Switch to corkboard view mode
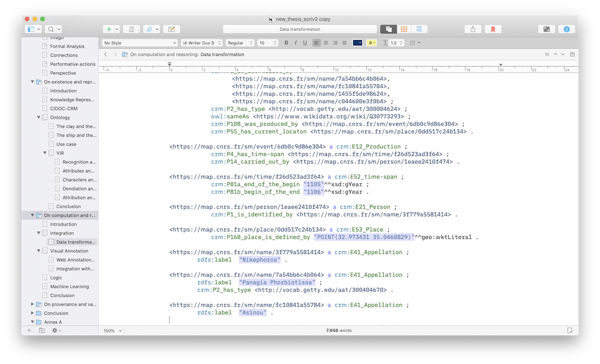This screenshot has width=600, height=364. tap(404, 29)
